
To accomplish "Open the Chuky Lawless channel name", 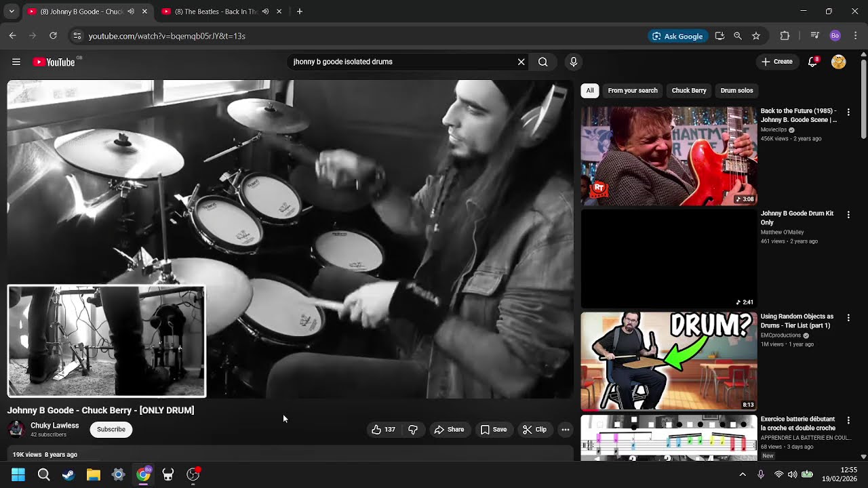I will (x=55, y=426).
